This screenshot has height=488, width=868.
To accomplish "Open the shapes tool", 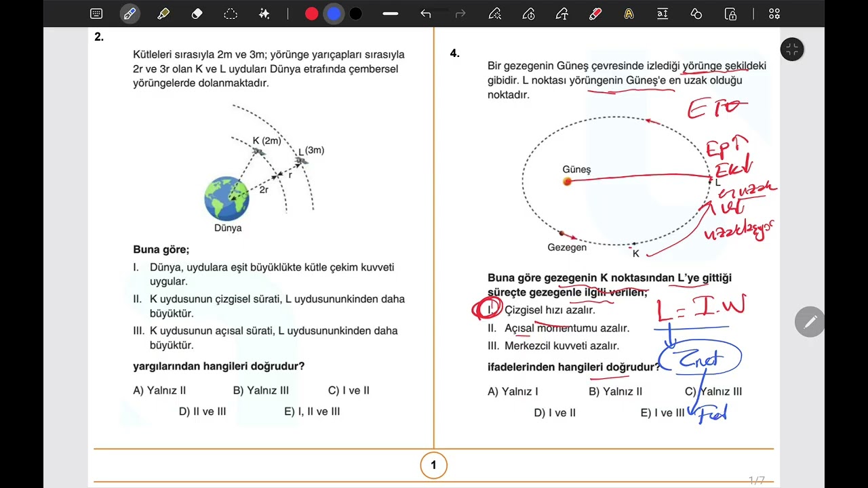I will [696, 14].
